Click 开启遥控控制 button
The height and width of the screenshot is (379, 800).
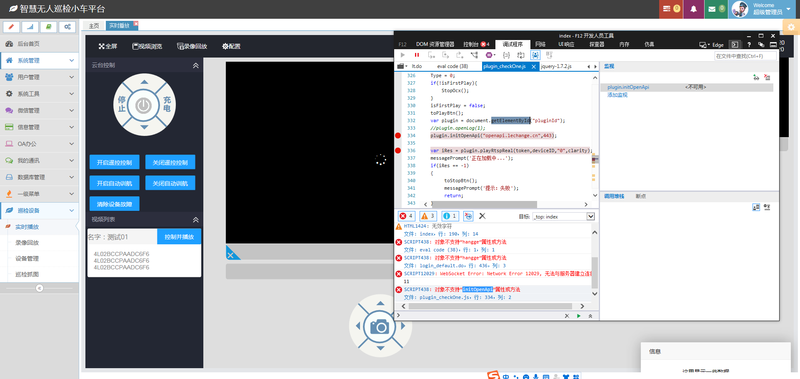click(114, 163)
